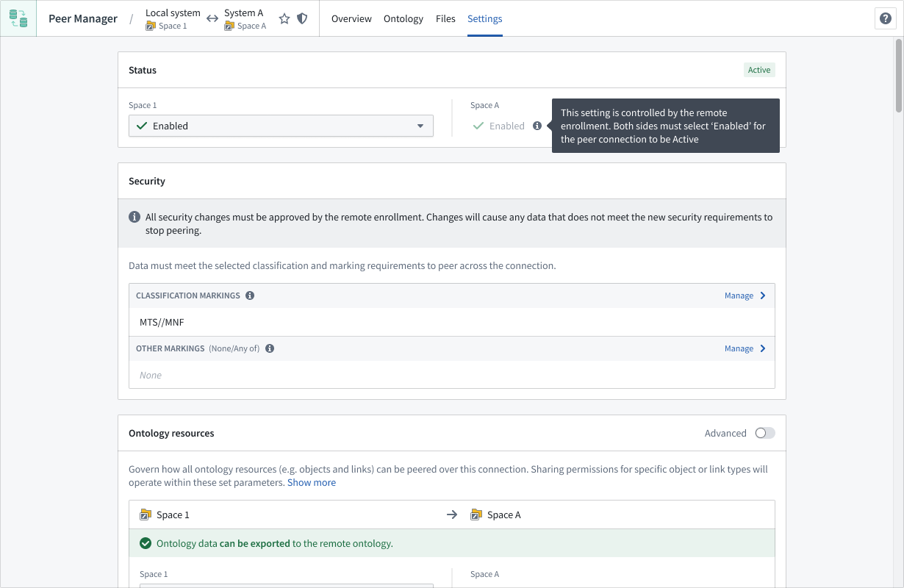This screenshot has width=904, height=588.
Task: Switch to the Overview tab
Action: (x=351, y=19)
